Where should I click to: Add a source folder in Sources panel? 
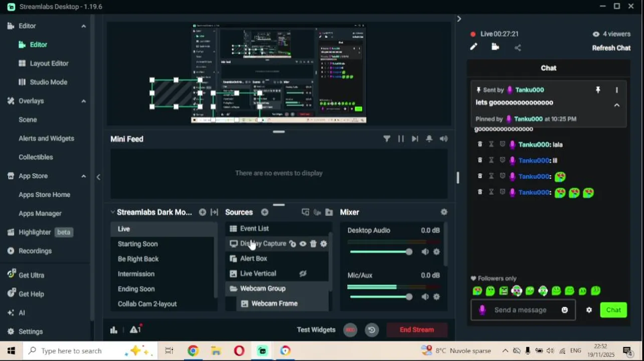pos(329,212)
